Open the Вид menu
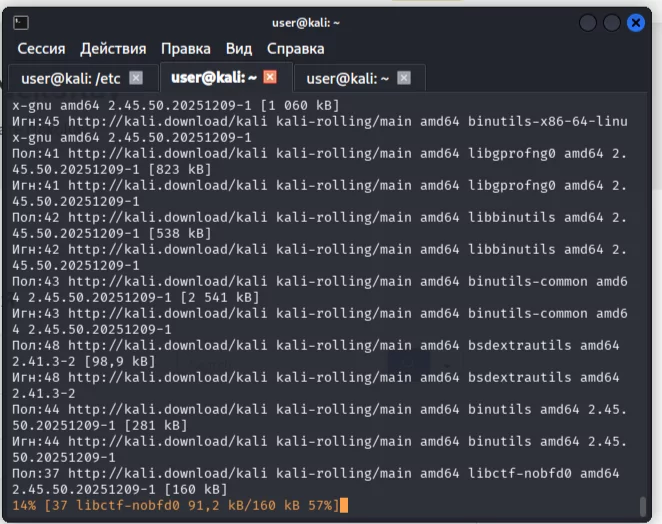This screenshot has height=524, width=662. 239,48
